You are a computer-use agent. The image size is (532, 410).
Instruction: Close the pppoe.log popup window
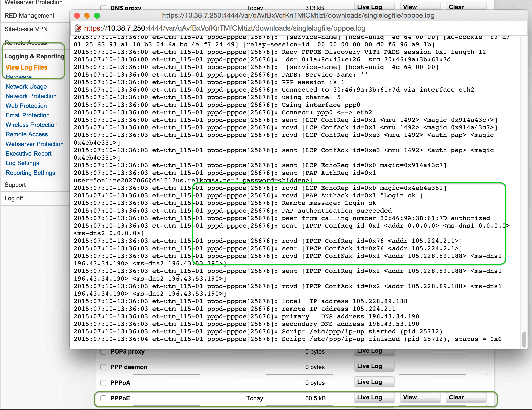(77, 16)
